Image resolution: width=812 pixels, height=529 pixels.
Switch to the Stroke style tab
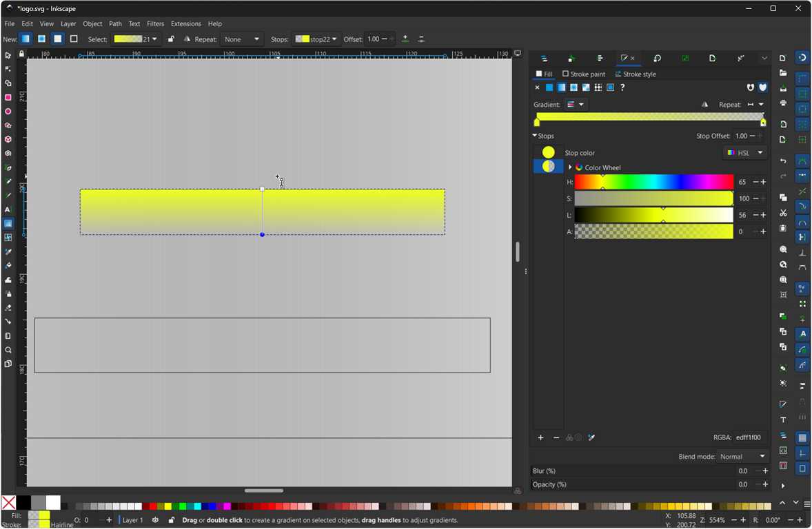point(636,74)
